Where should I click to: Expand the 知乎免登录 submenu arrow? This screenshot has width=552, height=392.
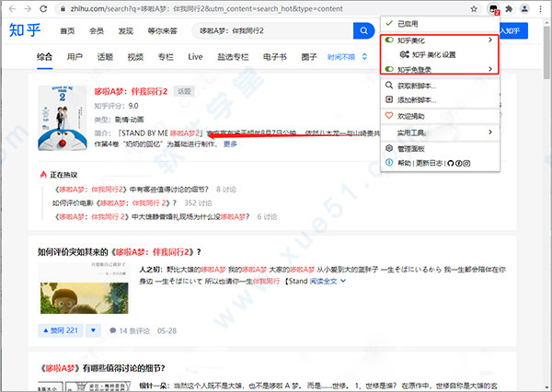(490, 69)
